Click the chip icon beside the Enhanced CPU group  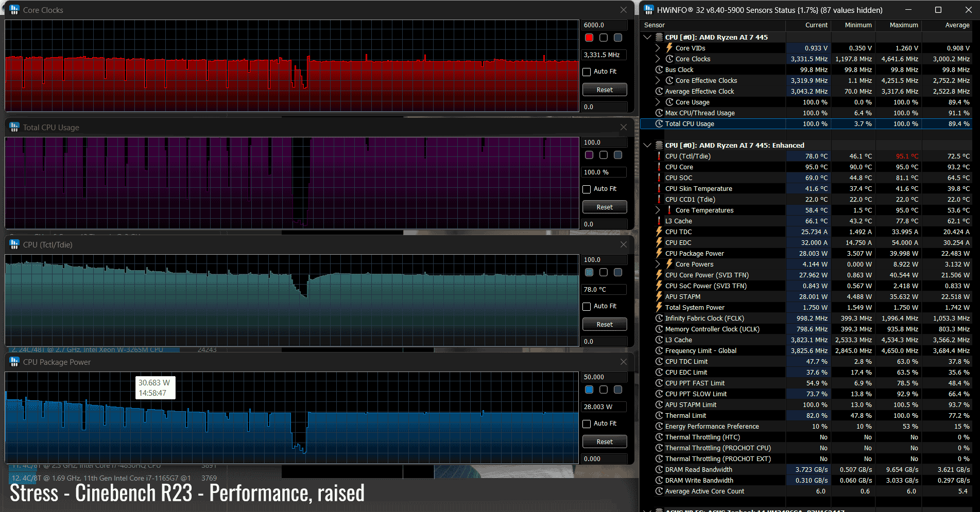point(659,145)
